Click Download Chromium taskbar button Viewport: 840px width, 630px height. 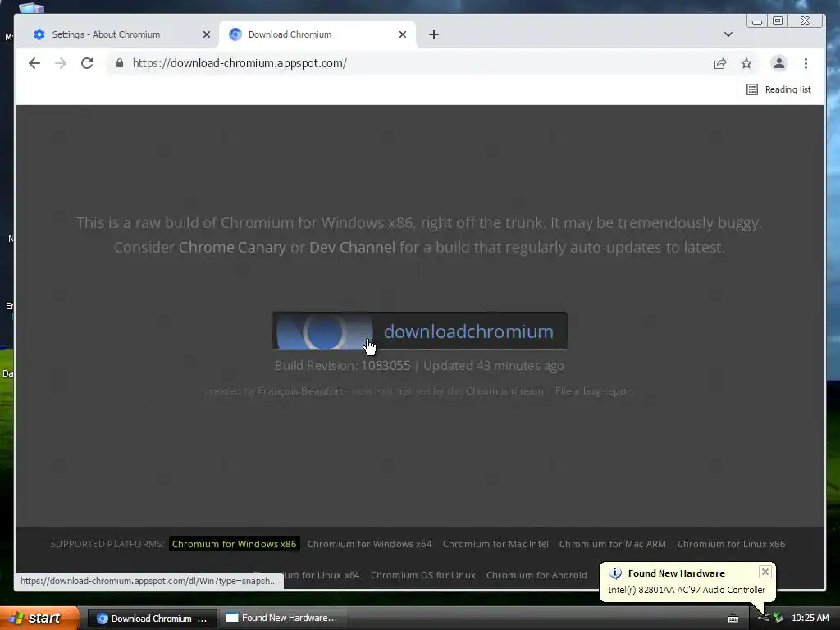coord(152,619)
